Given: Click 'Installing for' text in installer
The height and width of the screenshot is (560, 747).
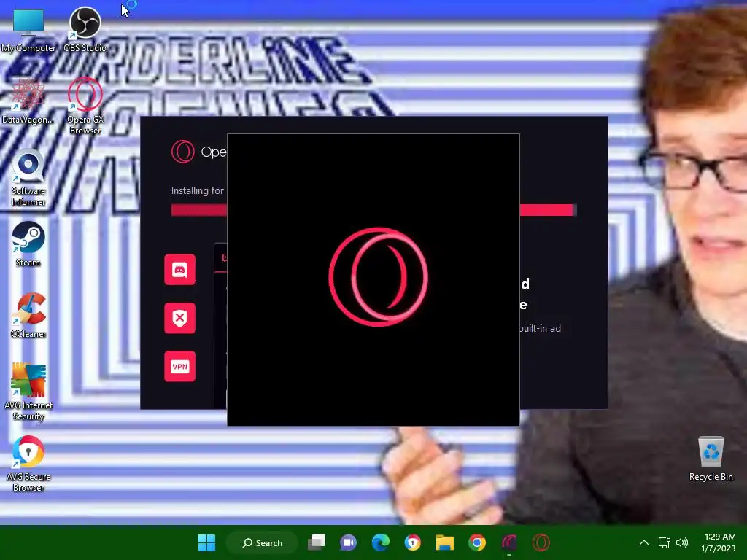Looking at the screenshot, I should coord(197,190).
